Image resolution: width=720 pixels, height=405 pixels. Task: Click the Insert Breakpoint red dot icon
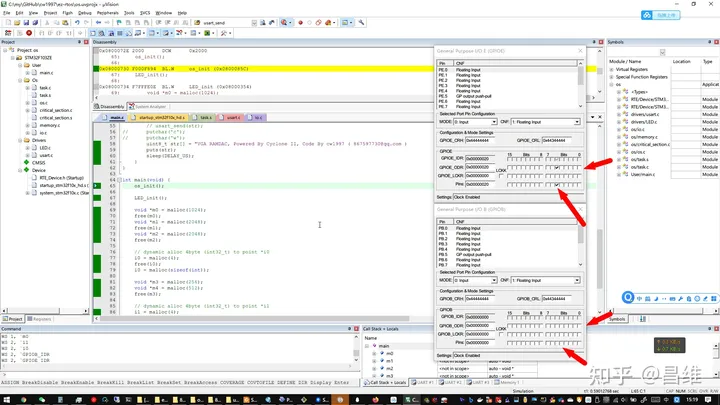point(300,22)
